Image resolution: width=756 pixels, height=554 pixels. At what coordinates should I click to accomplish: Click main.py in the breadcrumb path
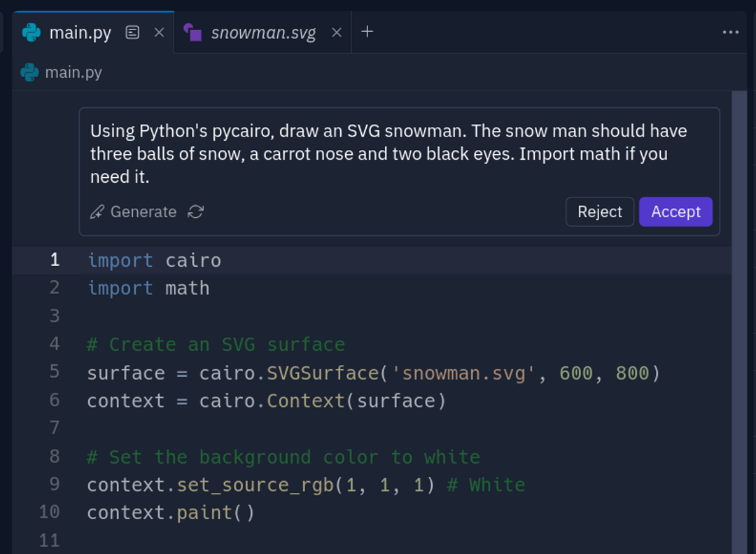coord(73,72)
